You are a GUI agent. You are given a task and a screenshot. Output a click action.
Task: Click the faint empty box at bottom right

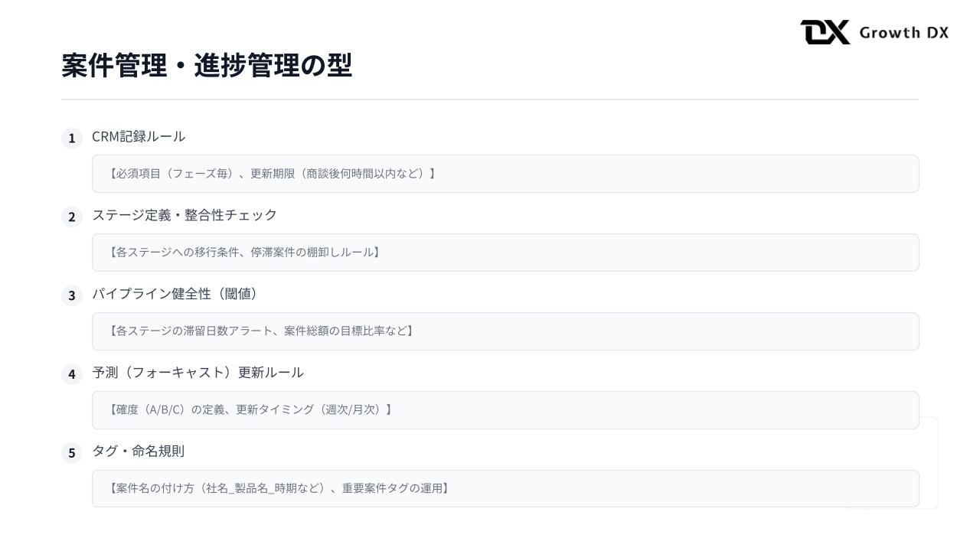[929, 462]
